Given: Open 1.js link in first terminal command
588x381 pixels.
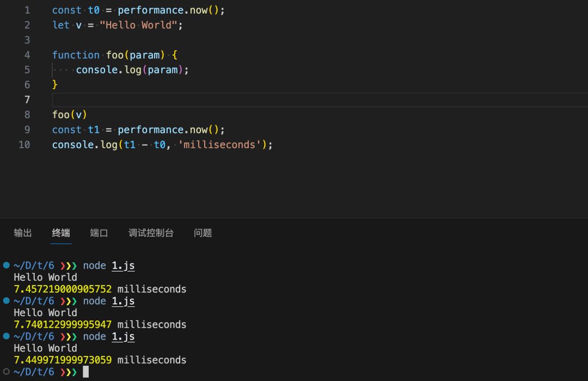Looking at the screenshot, I should pos(123,266).
